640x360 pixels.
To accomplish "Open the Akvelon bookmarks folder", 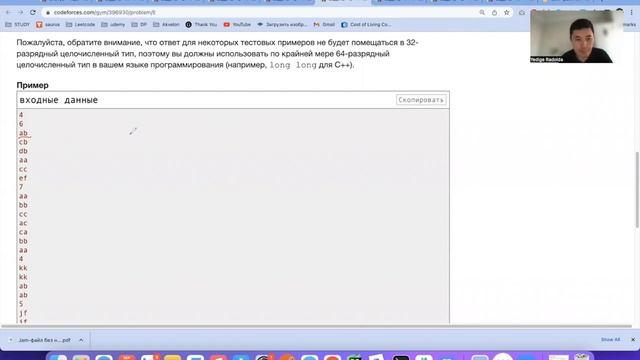I will coord(166,24).
